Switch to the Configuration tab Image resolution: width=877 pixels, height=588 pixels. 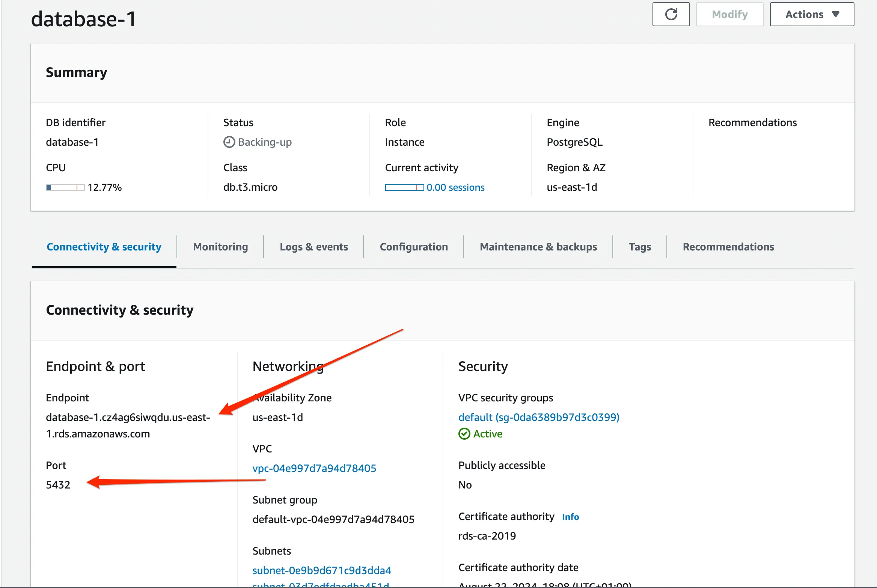pos(414,247)
